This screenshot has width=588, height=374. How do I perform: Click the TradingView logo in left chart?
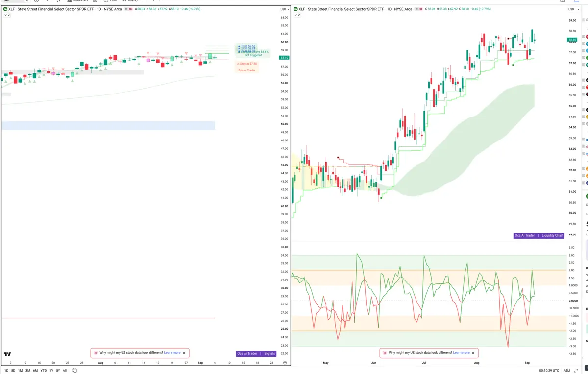coord(7,354)
